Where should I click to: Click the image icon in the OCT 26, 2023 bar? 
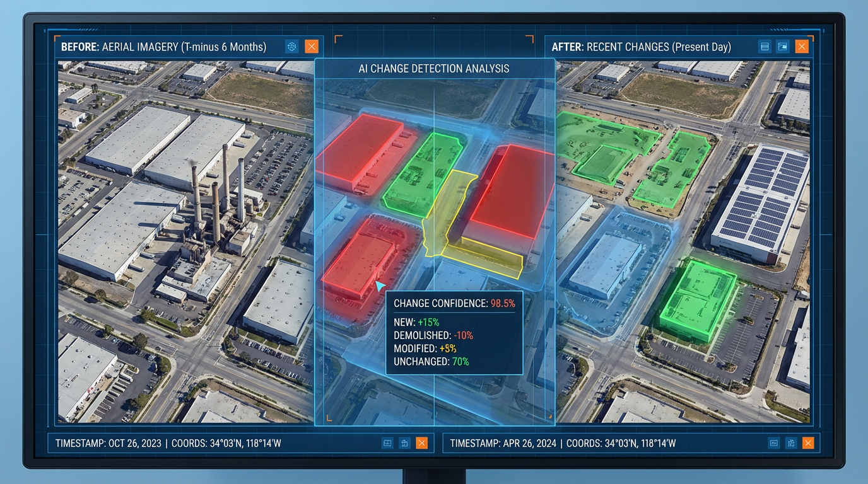point(388,443)
